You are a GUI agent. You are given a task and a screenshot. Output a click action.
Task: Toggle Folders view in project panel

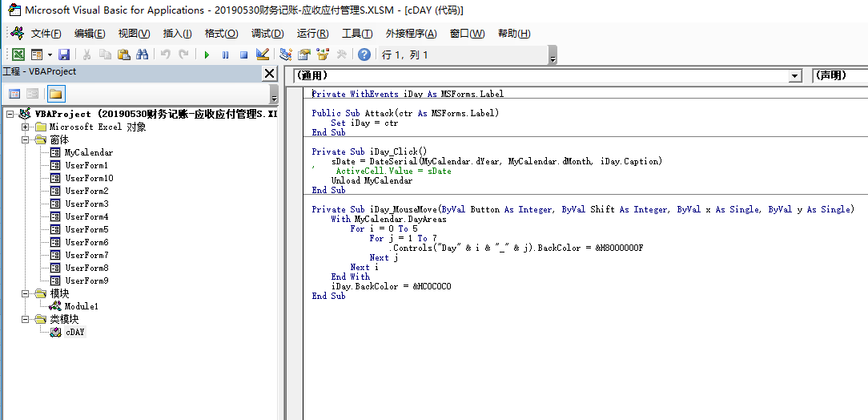click(x=56, y=94)
